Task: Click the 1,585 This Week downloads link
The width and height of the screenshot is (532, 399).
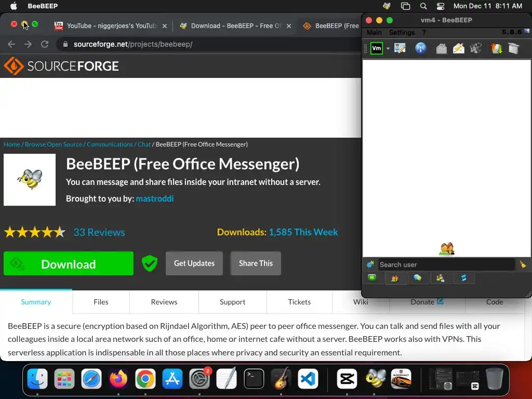Action: [303, 232]
